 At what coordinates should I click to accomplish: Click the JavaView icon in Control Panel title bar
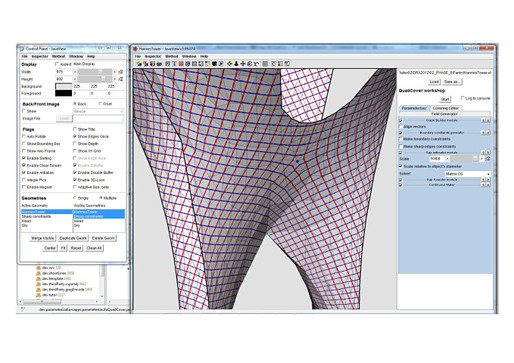[x=22, y=49]
